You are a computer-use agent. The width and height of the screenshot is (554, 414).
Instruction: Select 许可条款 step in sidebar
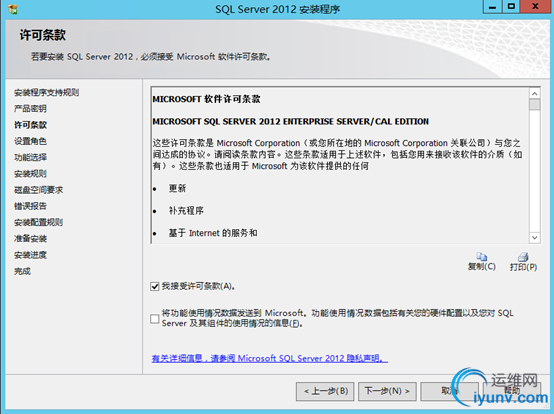[x=30, y=125]
